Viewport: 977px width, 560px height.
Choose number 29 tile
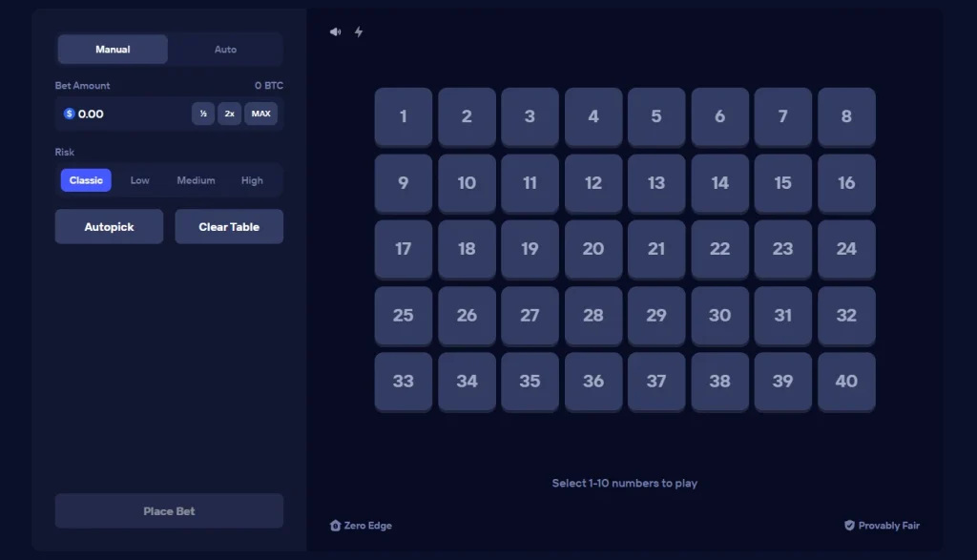pos(656,316)
